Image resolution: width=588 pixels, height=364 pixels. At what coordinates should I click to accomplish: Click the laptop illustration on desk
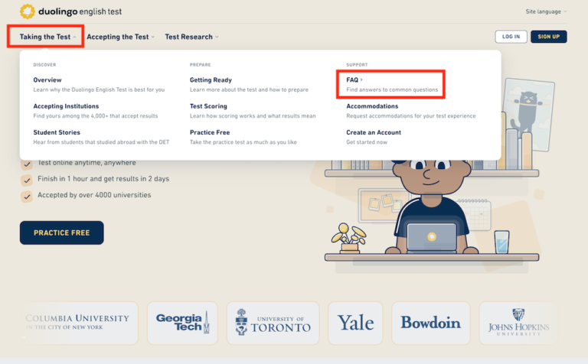click(431, 237)
